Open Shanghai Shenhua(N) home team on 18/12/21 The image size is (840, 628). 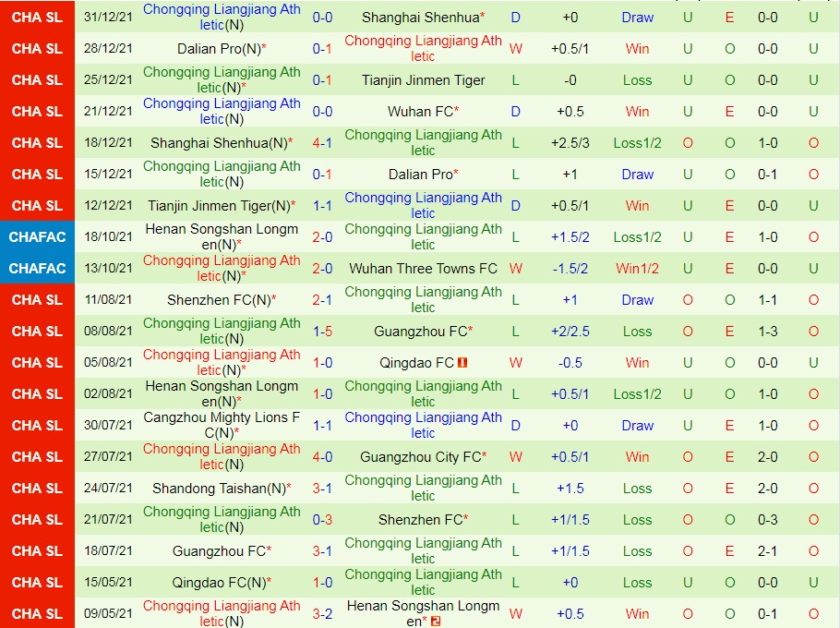pyautogui.click(x=219, y=143)
